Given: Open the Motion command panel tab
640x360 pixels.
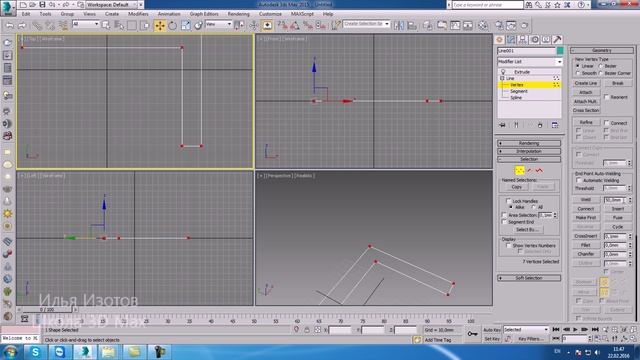Looking at the screenshot, I should [534, 40].
